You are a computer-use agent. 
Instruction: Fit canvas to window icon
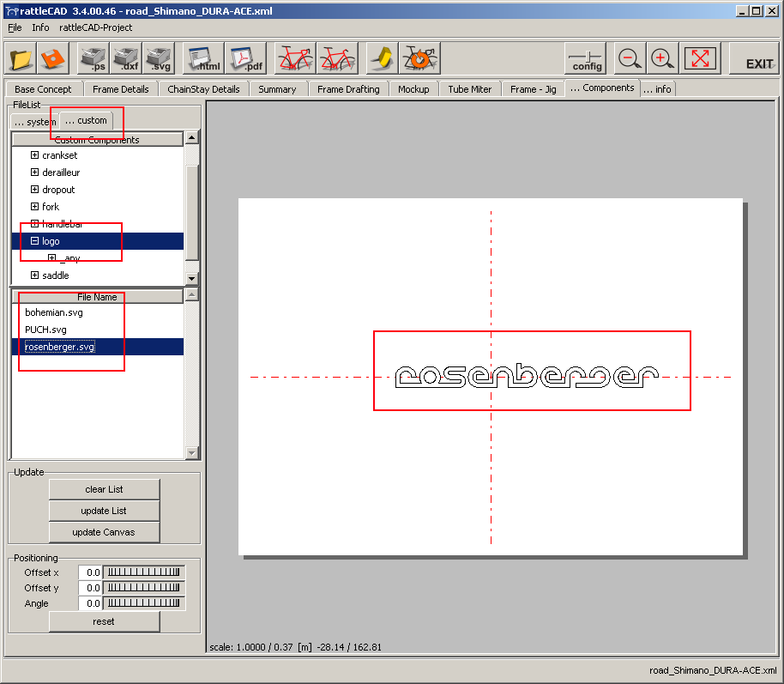coord(699,58)
